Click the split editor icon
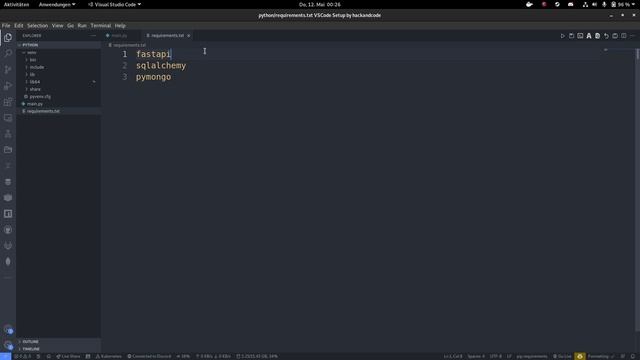Screen dimensions: 640x360 pyautogui.click(x=624, y=36)
